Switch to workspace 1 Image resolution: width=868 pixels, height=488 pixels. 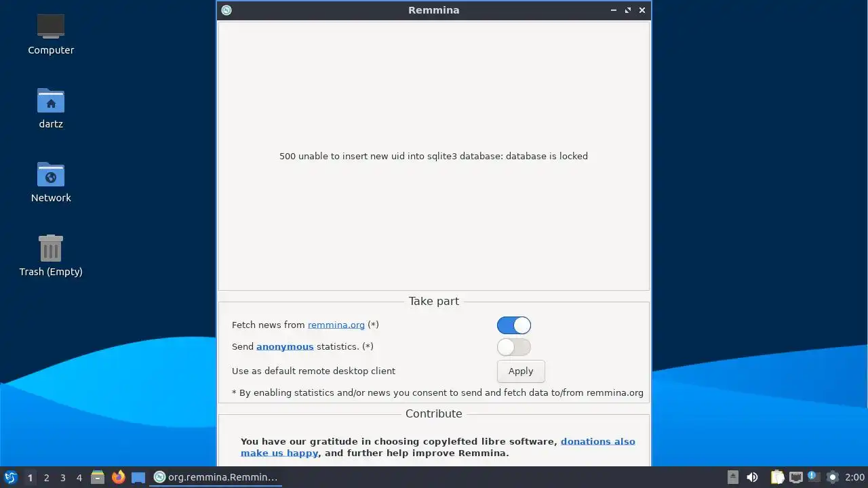pyautogui.click(x=30, y=478)
